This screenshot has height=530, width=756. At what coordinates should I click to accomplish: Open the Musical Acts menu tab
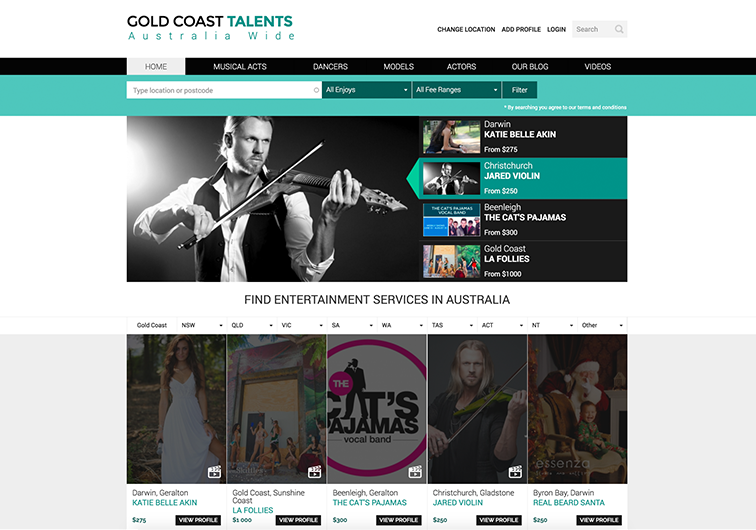(x=240, y=67)
